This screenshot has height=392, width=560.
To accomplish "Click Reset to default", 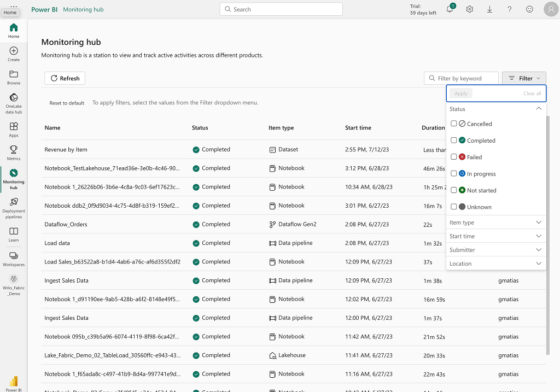I will point(67,103).
